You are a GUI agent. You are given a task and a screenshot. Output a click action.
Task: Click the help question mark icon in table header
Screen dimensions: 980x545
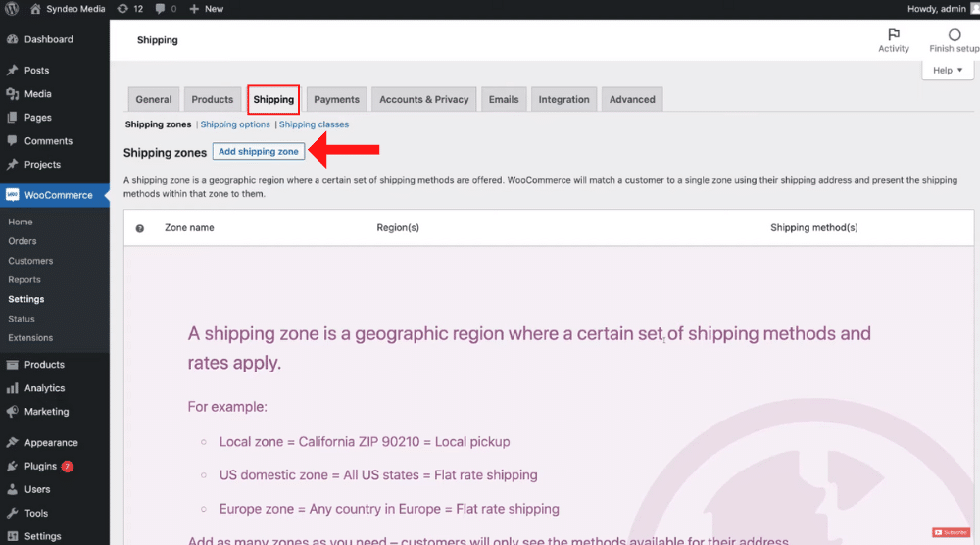pyautogui.click(x=140, y=228)
